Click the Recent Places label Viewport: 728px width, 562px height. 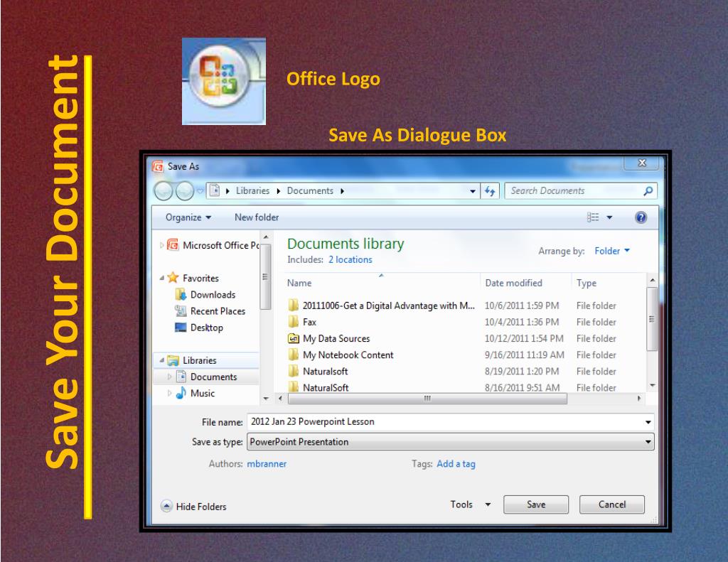[x=218, y=311]
